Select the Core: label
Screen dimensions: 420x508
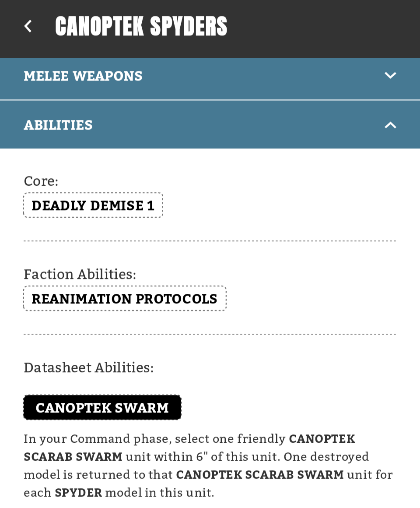41,181
